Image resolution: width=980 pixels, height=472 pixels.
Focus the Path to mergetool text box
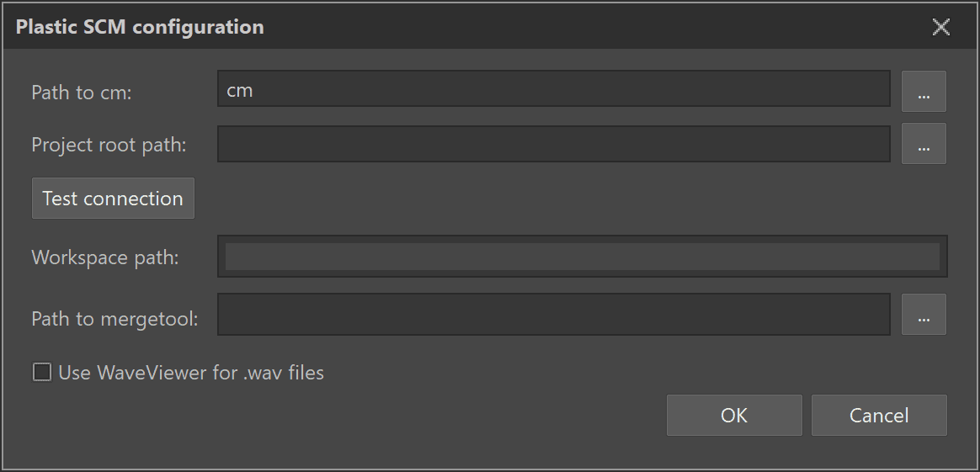(553, 315)
